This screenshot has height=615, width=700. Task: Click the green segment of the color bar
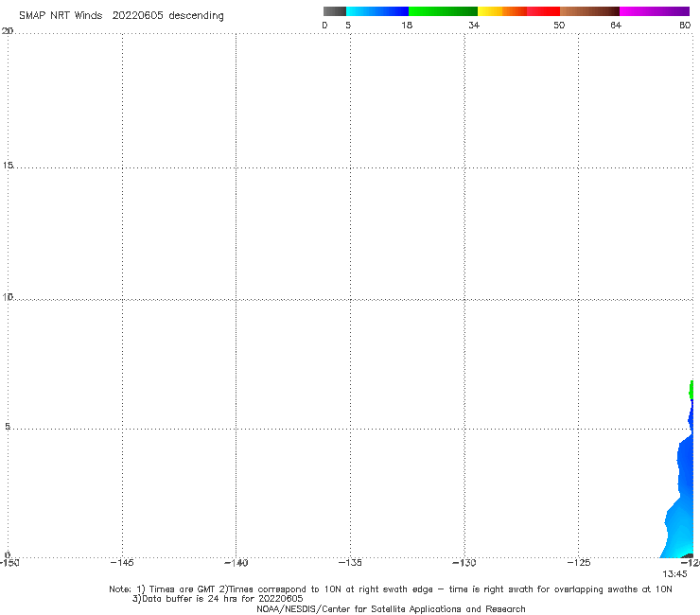pyautogui.click(x=443, y=11)
